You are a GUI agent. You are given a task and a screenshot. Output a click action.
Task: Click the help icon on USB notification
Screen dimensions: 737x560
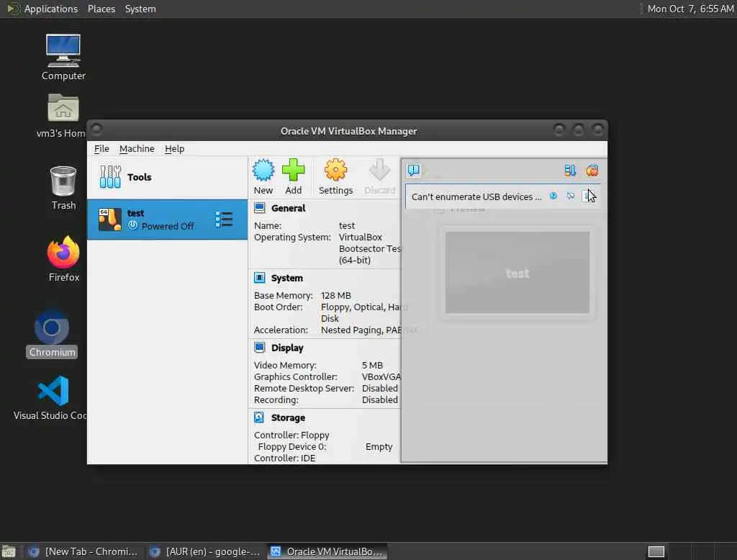click(553, 196)
